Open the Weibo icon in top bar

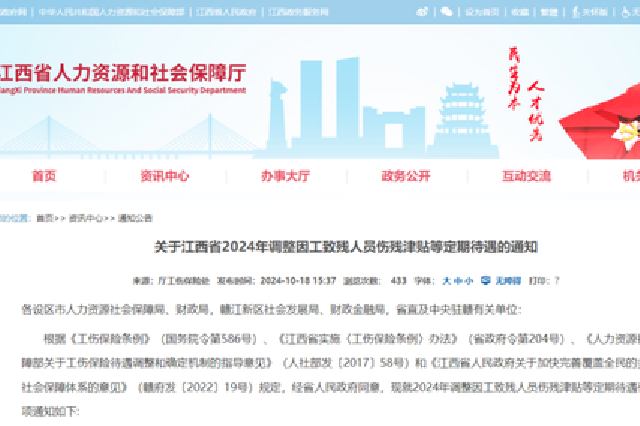[422, 12]
